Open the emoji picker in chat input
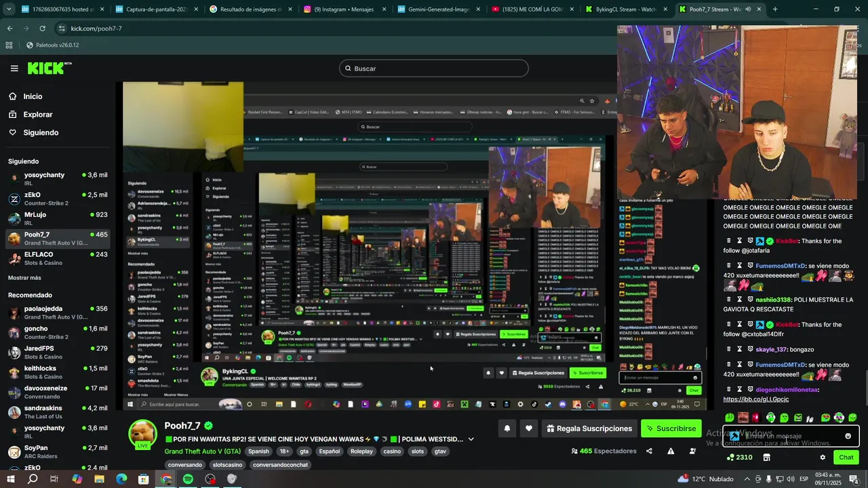The width and height of the screenshot is (868, 488). pos(848,436)
